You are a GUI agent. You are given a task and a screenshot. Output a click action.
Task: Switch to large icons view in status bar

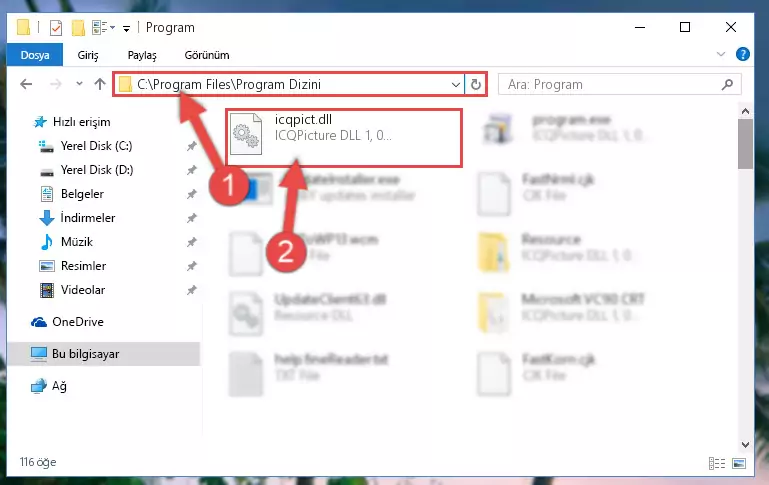[739, 463]
